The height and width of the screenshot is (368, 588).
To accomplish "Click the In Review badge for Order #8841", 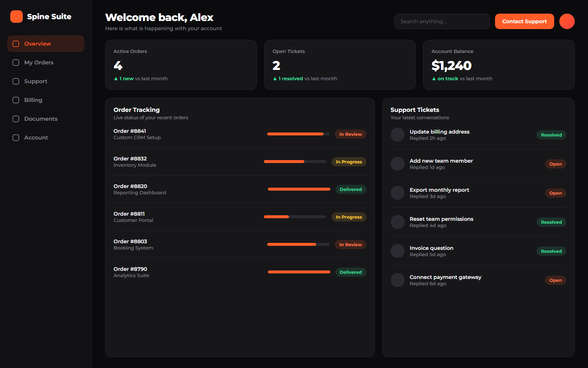I will pyautogui.click(x=351, y=134).
